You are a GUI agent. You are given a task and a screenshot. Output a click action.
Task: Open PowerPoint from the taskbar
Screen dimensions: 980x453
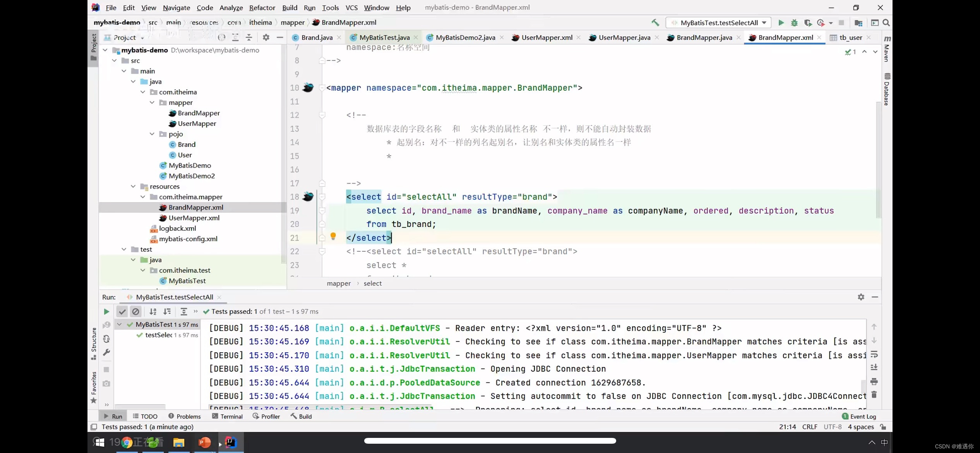[x=205, y=442]
